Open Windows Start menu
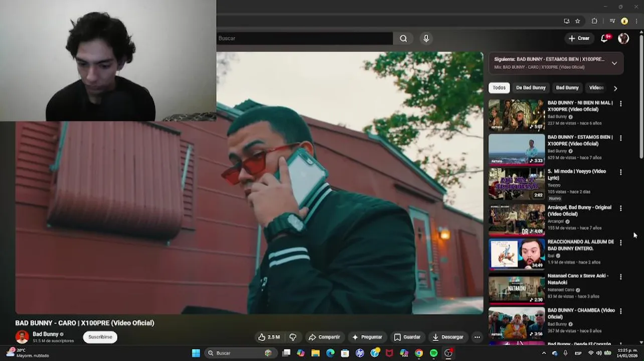644x361 pixels. pos(196,353)
